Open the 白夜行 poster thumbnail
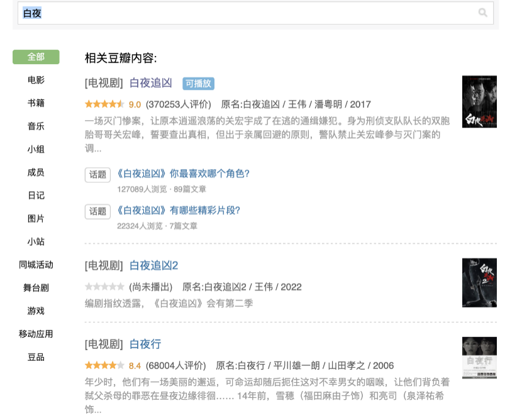This screenshot has width=522, height=420. (x=479, y=357)
